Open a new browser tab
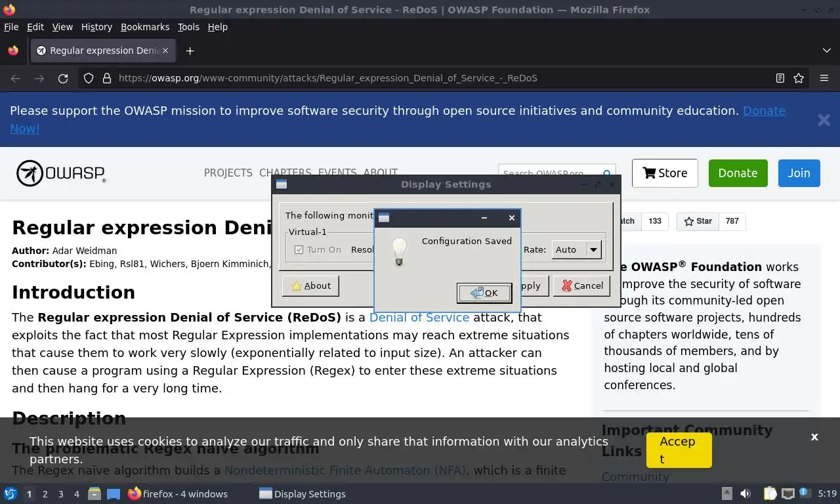The height and width of the screenshot is (504, 840). (x=190, y=51)
